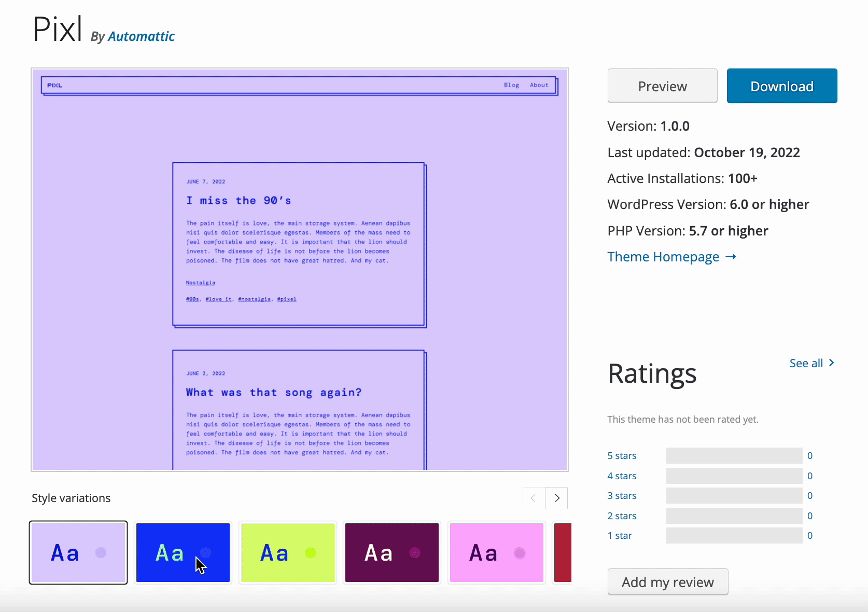Viewport: 868px width, 612px height.
Task: Choose the partially visible red style variation
Action: [563, 552]
